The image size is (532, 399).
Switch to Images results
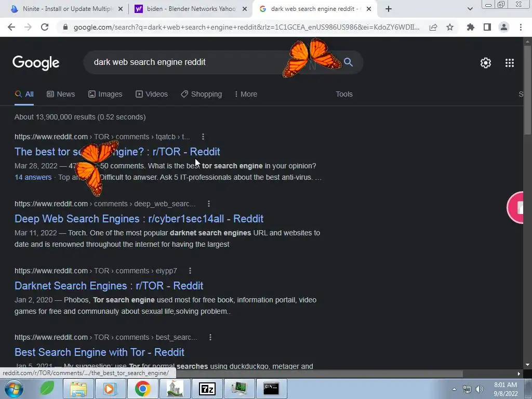[x=105, y=95]
